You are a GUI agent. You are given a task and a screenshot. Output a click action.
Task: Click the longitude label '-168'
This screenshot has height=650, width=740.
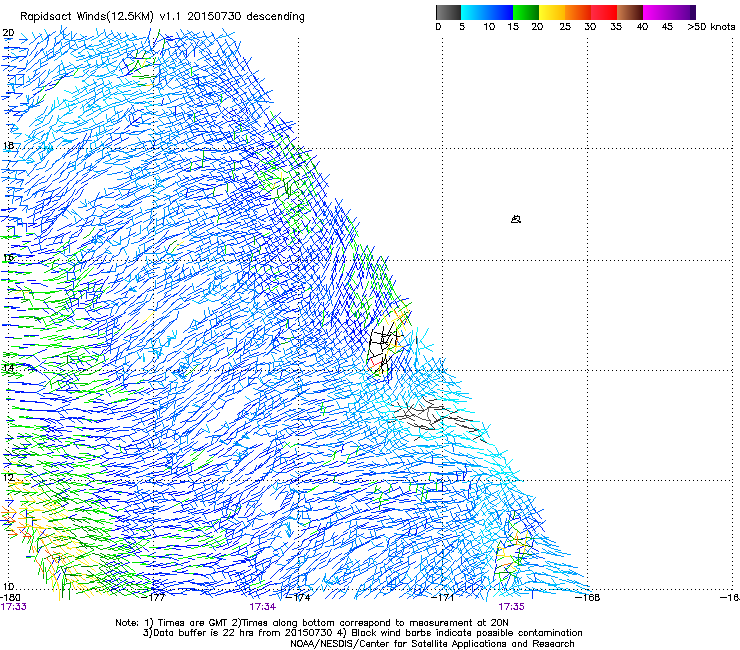(589, 597)
